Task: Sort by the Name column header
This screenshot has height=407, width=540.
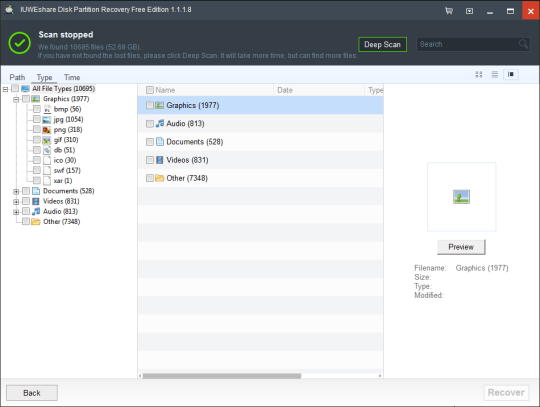Action: pos(165,90)
